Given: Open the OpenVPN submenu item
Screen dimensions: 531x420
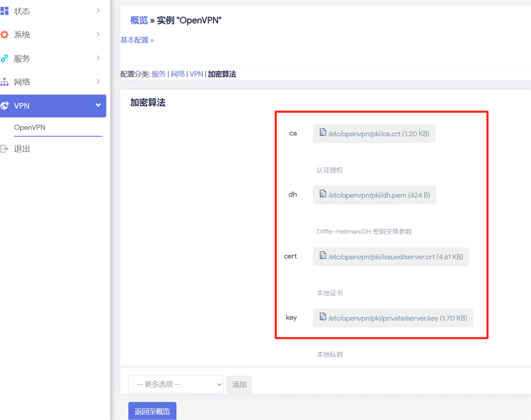Looking at the screenshot, I should (x=30, y=127).
